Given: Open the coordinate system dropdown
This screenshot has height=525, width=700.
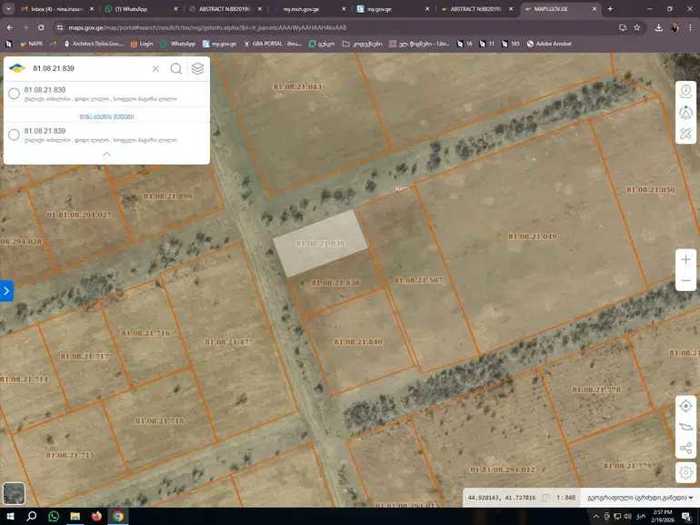Looking at the screenshot, I should click(637, 497).
